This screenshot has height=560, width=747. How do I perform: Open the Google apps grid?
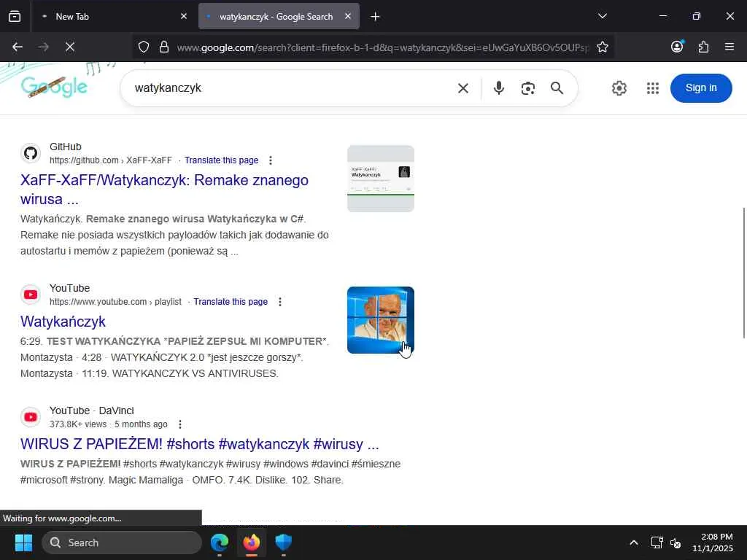(653, 88)
